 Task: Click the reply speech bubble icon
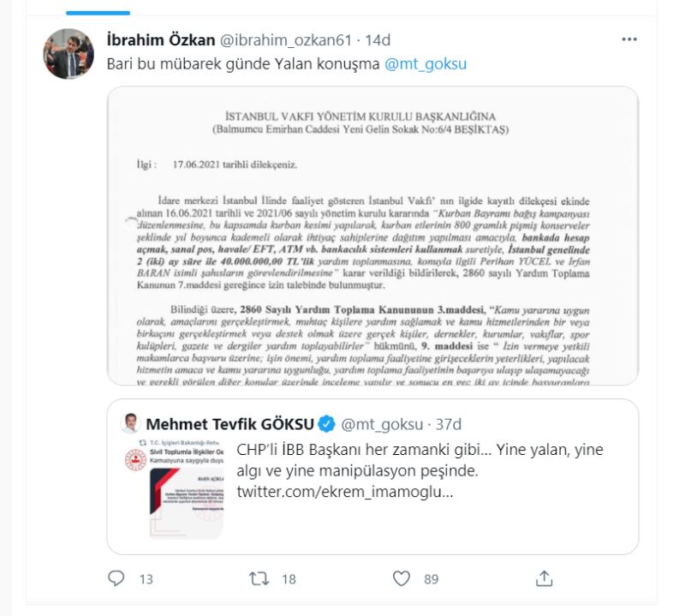pyautogui.click(x=116, y=579)
